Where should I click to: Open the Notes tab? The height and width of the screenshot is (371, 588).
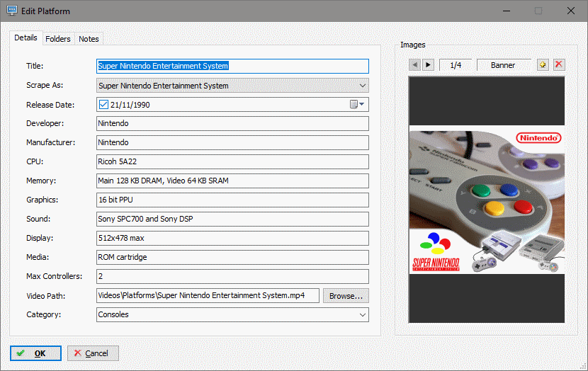click(89, 39)
